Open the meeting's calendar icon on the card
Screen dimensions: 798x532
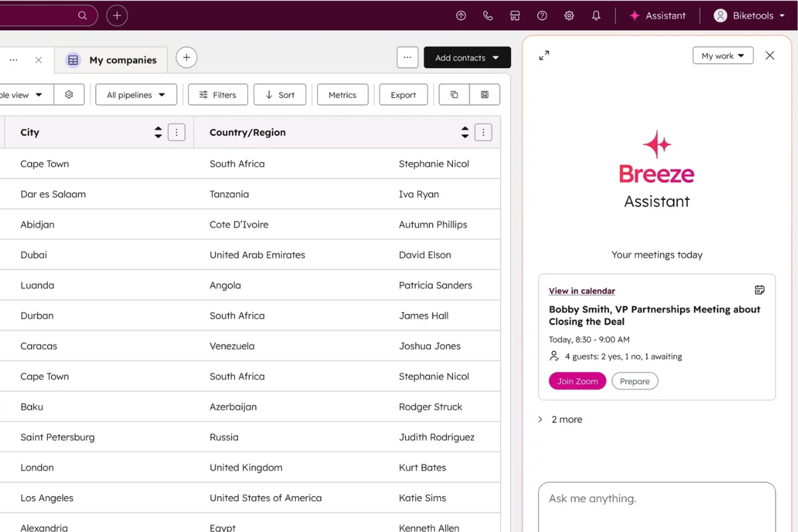(759, 289)
